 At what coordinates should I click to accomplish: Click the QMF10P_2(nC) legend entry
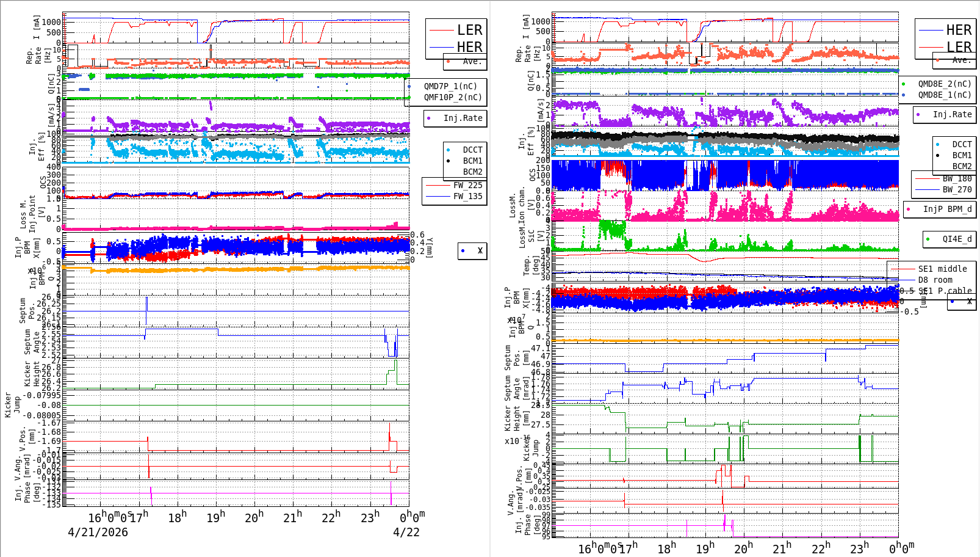[453, 97]
